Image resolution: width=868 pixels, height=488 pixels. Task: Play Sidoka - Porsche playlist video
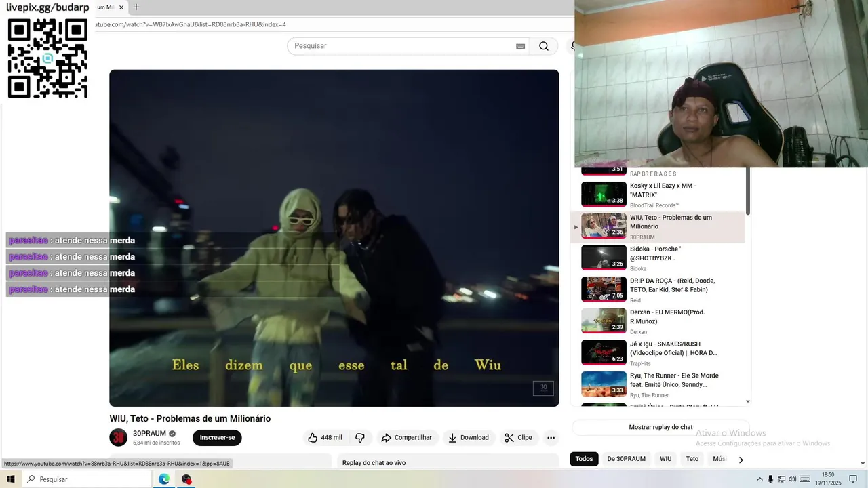[x=658, y=258]
